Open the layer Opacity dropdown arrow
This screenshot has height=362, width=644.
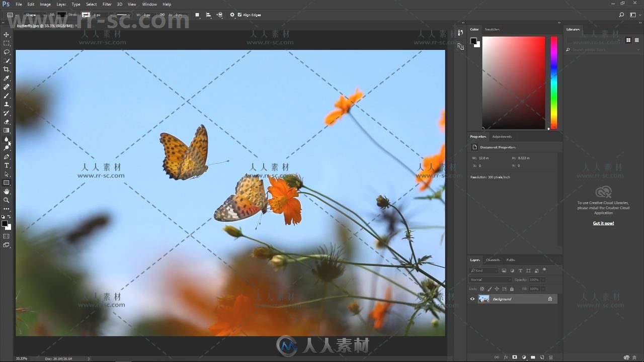tap(543, 280)
